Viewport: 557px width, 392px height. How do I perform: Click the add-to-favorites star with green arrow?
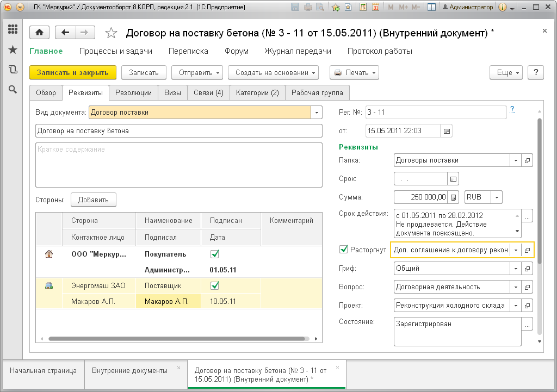coord(336,7)
